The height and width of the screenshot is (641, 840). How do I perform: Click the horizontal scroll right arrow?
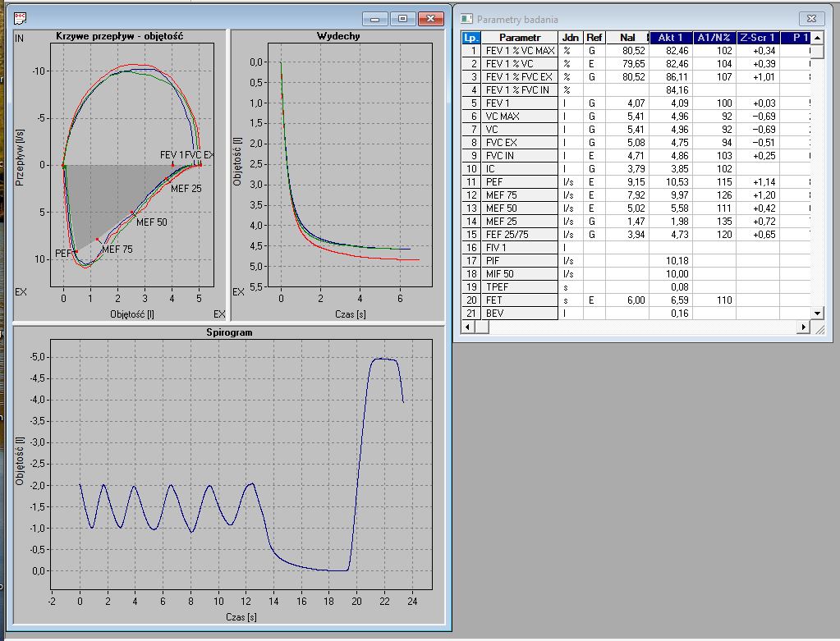[803, 327]
